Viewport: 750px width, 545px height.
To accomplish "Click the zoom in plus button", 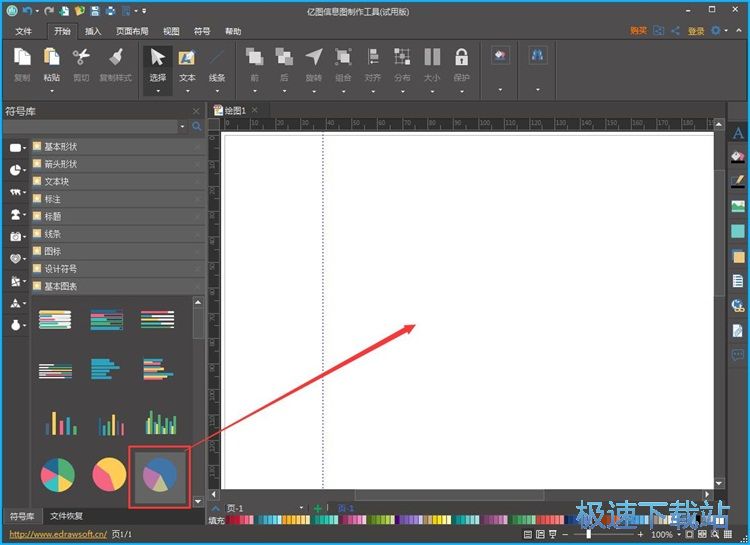I will [x=640, y=534].
